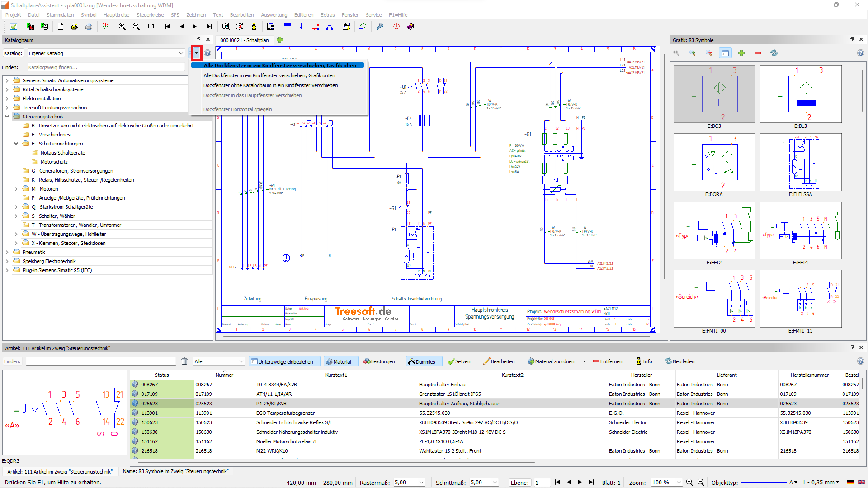Open the Auswertung menu
Viewport: 868px width, 488px height.
(x=274, y=15)
